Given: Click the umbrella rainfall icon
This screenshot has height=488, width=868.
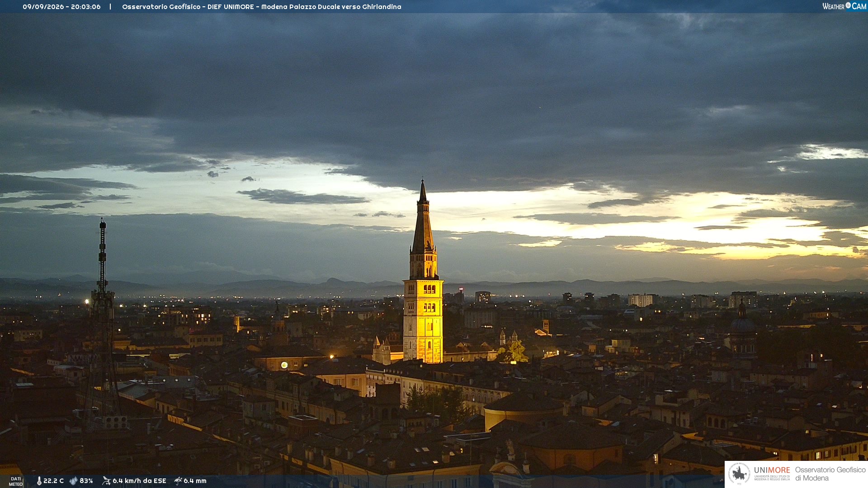Looking at the screenshot, I should pos(178,481).
